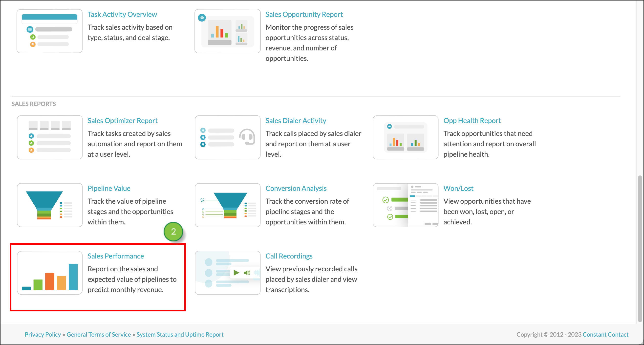Open System Status and Uptime Report link

coord(180,334)
